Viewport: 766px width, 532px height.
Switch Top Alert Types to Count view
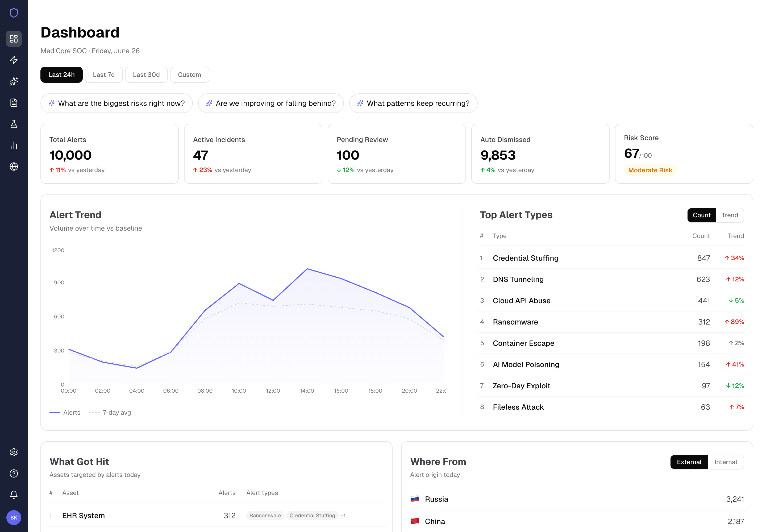pyautogui.click(x=701, y=215)
